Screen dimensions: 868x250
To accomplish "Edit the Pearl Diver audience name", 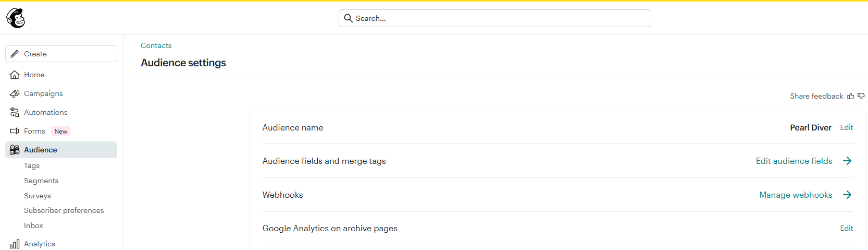I will (x=846, y=127).
